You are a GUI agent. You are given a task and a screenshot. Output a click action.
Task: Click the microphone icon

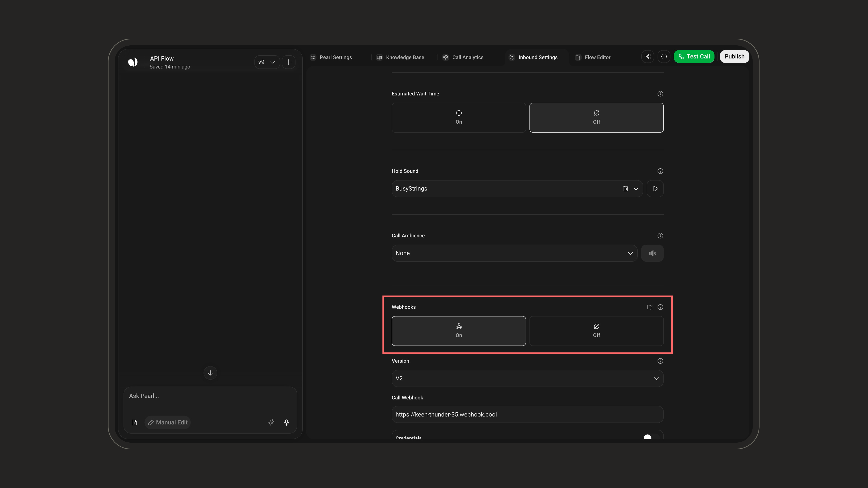click(x=286, y=422)
